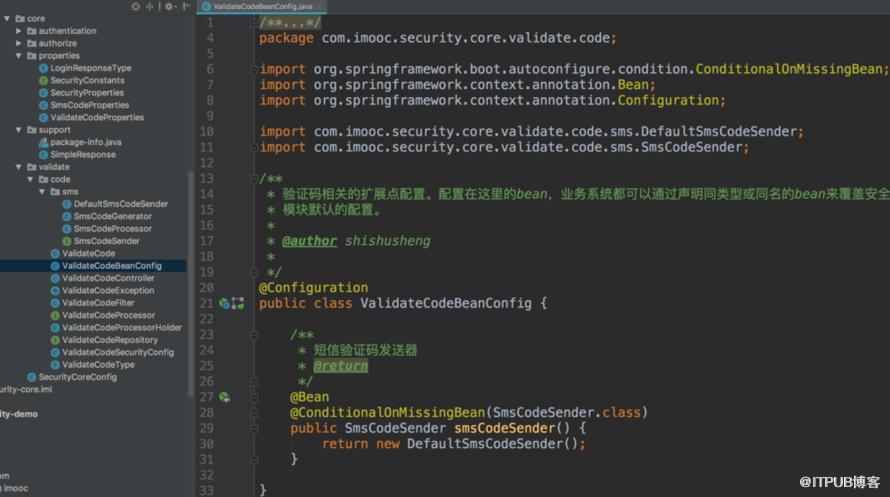The image size is (890, 497).
Task: Collapse the validate package
Action: point(19,167)
